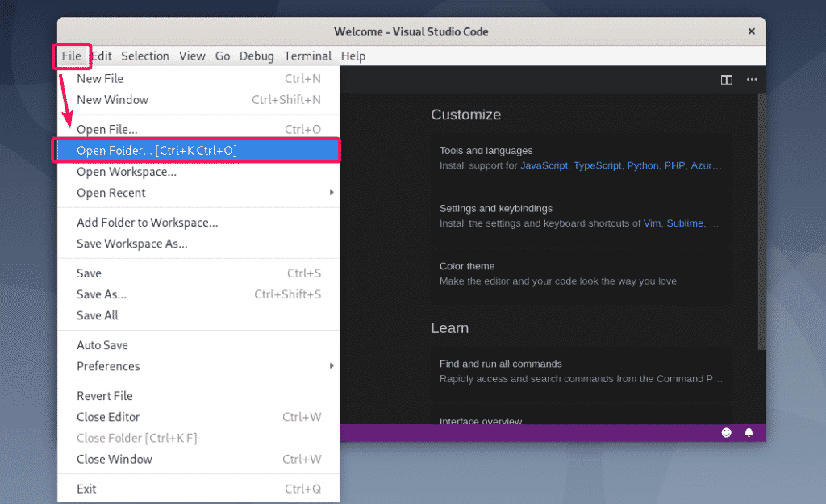Viewport: 826px width, 504px height.
Task: Click the JavaScript language link
Action: point(544,165)
